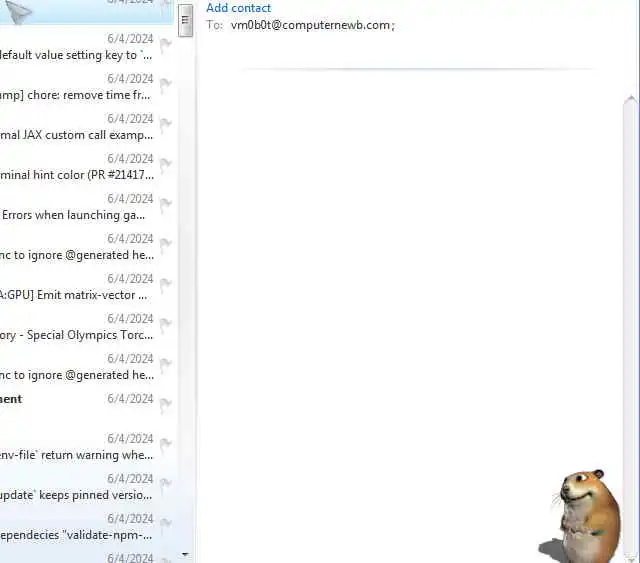Click the sent paper-plane icon
Image resolution: width=640 pixels, height=563 pixels.
[x=18, y=11]
